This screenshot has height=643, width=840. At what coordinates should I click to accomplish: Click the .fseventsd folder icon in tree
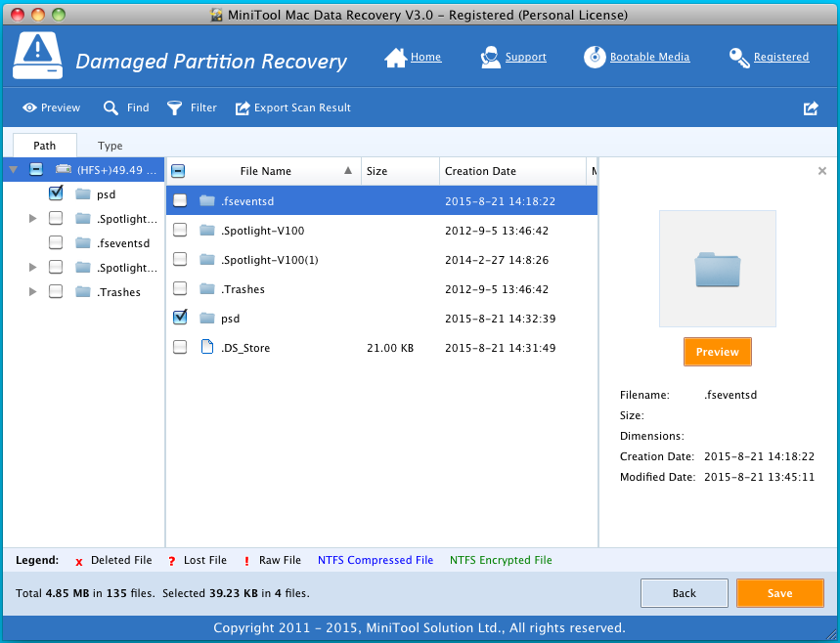(82, 243)
